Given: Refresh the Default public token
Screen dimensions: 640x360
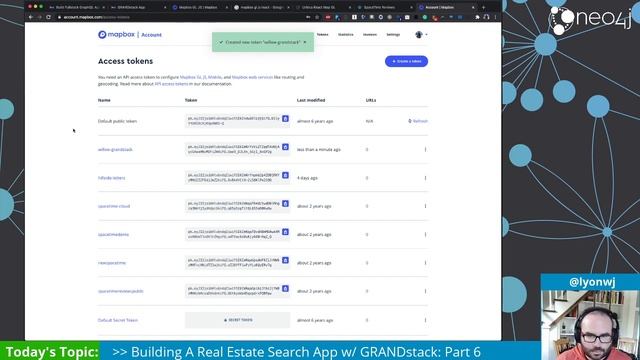Looking at the screenshot, I should (x=418, y=121).
